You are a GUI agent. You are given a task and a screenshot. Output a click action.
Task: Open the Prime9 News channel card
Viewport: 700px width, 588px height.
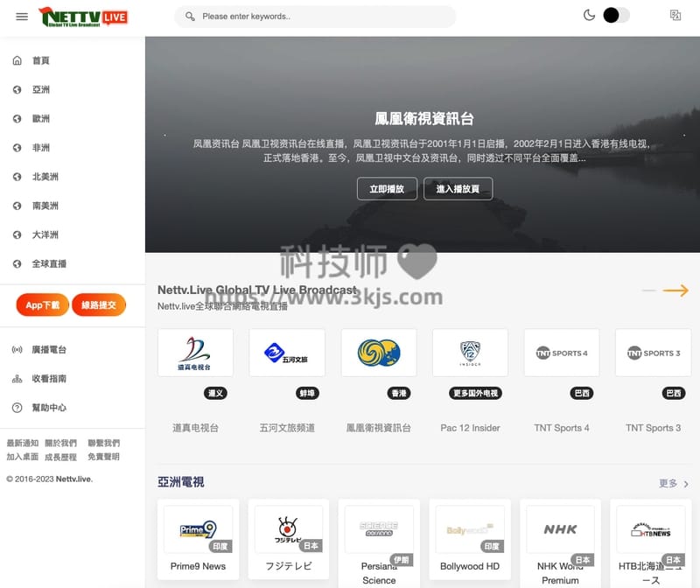click(199, 539)
